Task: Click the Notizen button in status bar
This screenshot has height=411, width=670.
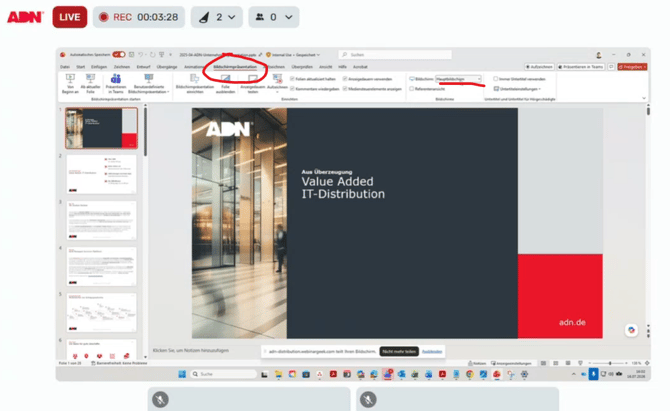Action: 477,363
